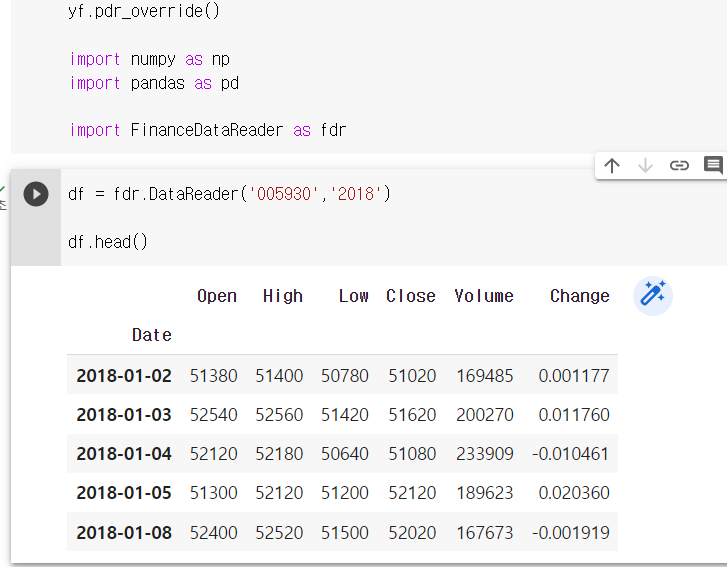Viewport: 727px width, 567px height.
Task: Open interactive table magic wand icon
Action: 653,296
